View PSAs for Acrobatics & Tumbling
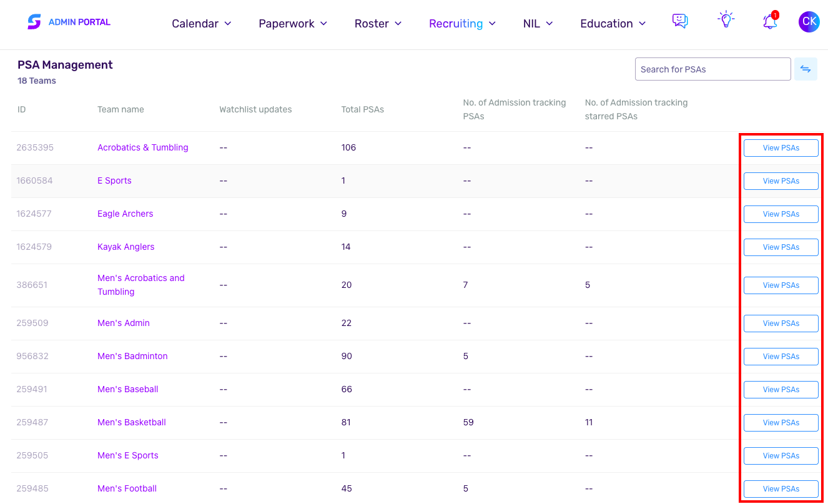Screen dimensions: 828x504 click(x=781, y=148)
